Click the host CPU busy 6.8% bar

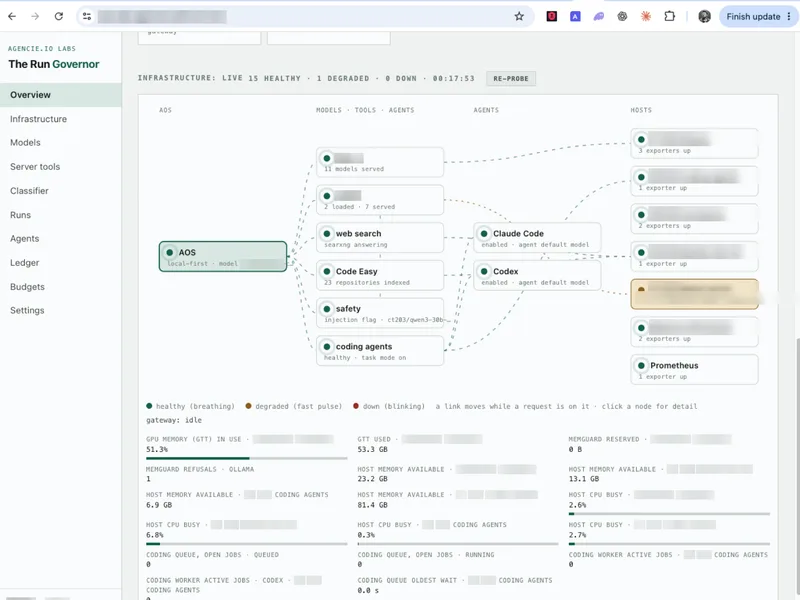point(246,544)
